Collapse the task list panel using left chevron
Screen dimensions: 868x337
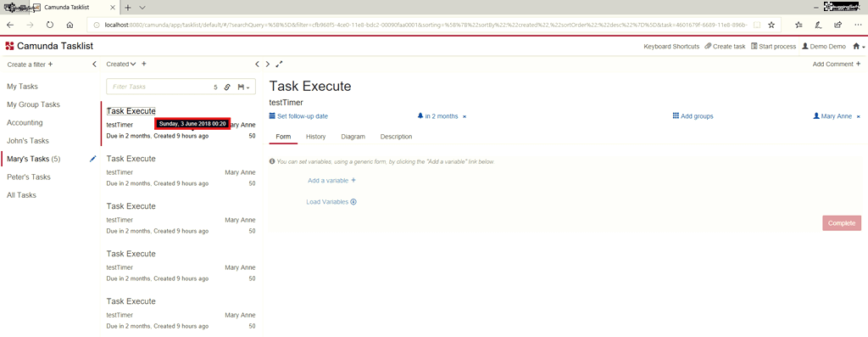pos(257,65)
